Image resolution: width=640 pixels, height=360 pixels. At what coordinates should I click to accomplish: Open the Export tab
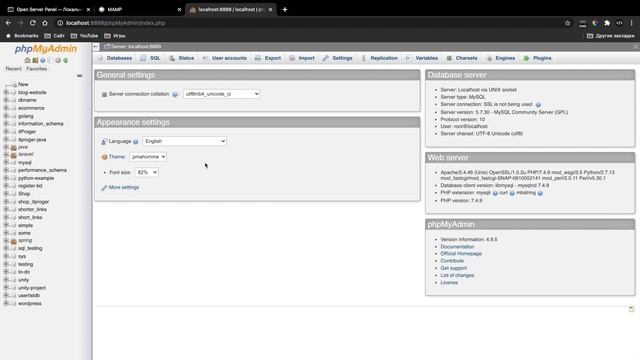coord(268,58)
